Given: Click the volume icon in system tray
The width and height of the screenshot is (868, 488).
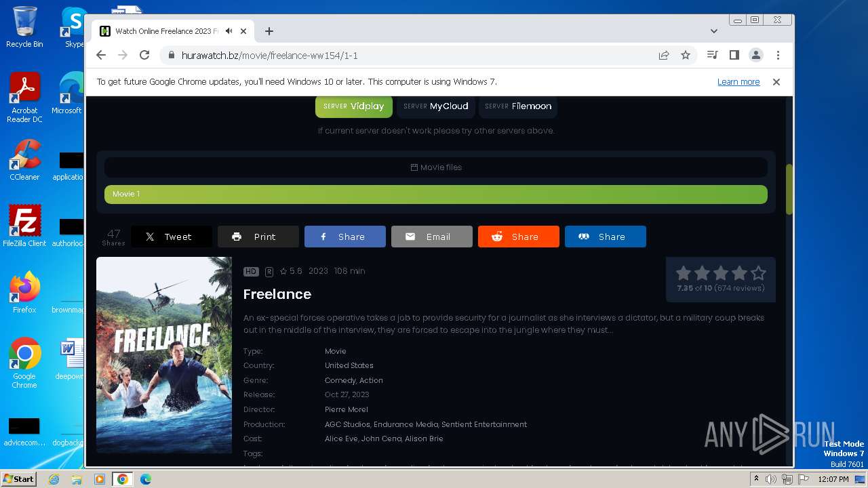Looking at the screenshot, I should tap(771, 479).
